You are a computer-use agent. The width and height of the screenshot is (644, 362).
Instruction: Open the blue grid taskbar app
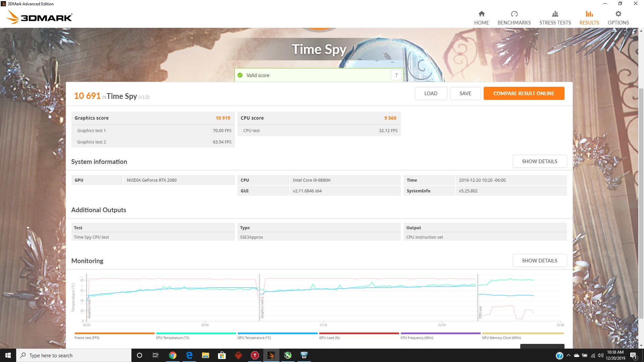click(x=304, y=355)
